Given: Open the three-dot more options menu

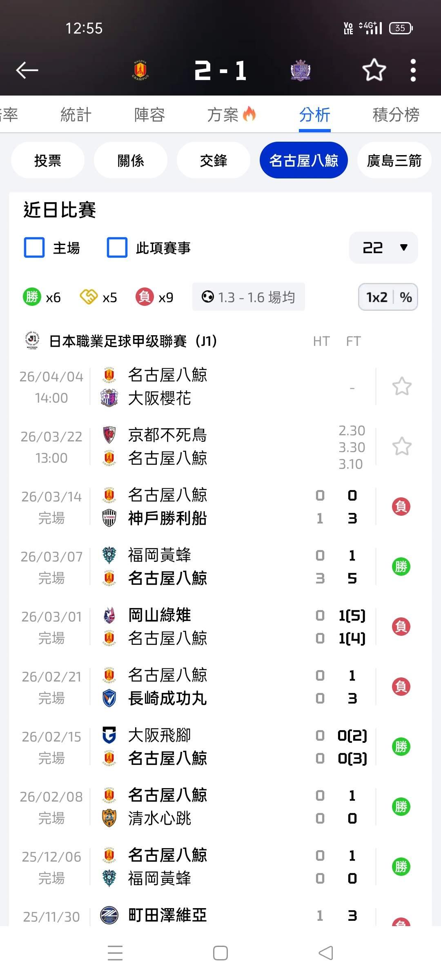Looking at the screenshot, I should tap(413, 70).
